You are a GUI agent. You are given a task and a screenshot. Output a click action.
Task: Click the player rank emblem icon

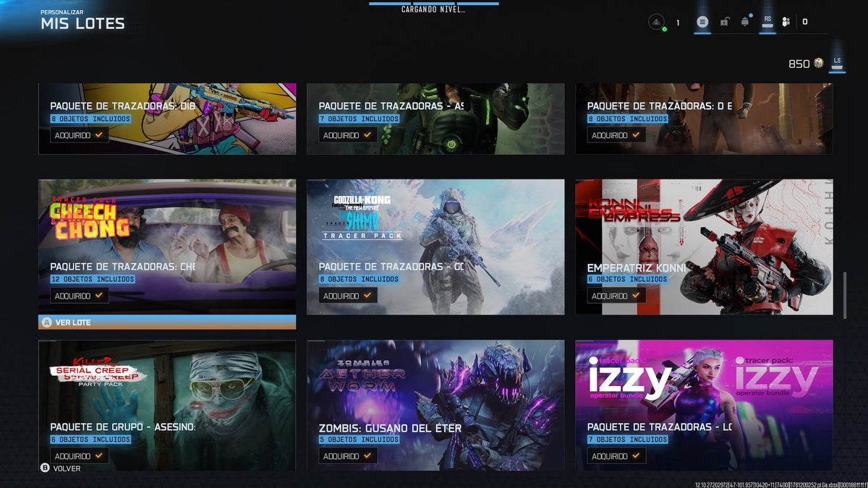click(x=655, y=22)
